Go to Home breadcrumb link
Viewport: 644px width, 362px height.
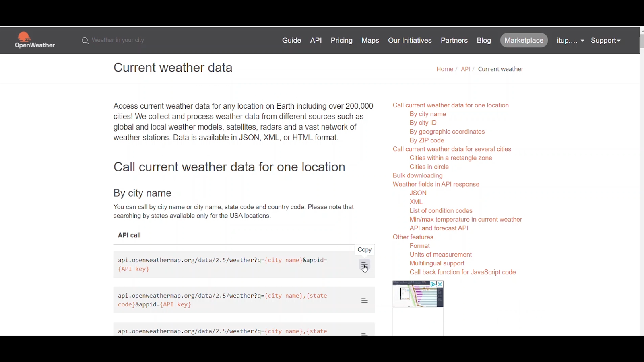click(445, 69)
